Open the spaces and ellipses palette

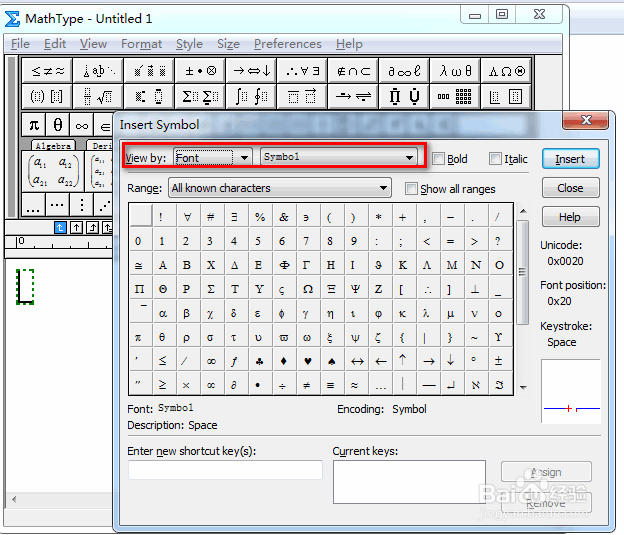coord(98,71)
